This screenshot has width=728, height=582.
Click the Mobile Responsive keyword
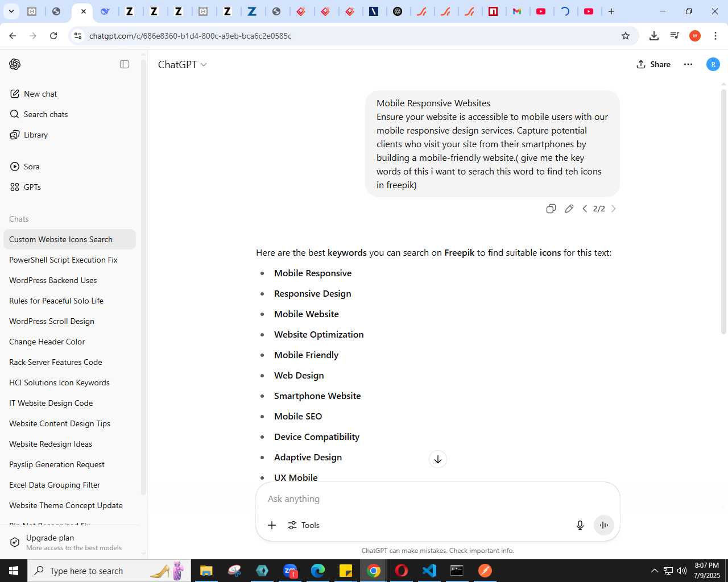(x=313, y=273)
